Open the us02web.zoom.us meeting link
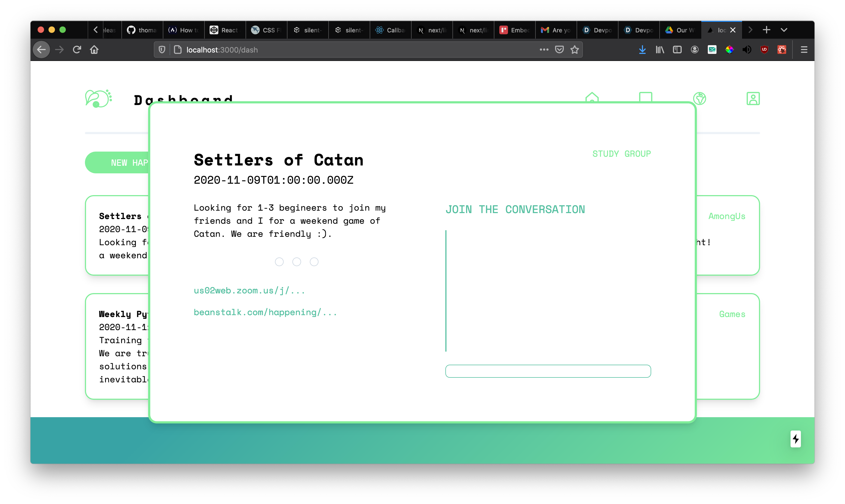This screenshot has width=845, height=504. pos(249,290)
